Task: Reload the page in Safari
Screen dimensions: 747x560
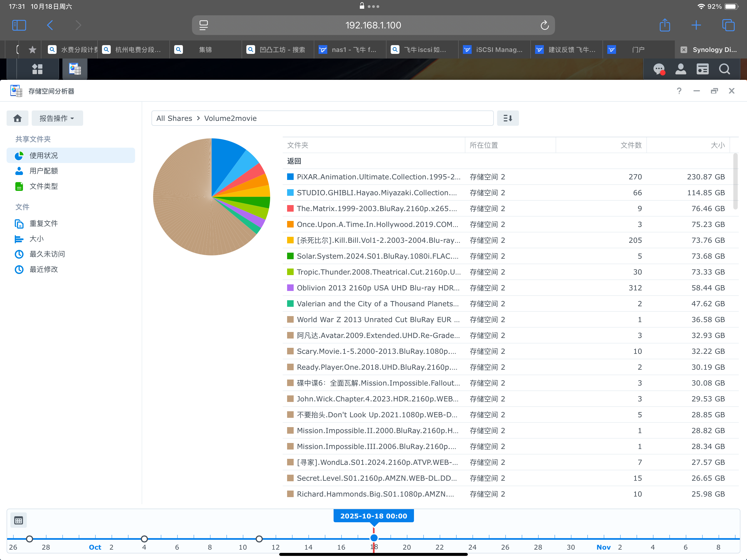Action: [544, 25]
